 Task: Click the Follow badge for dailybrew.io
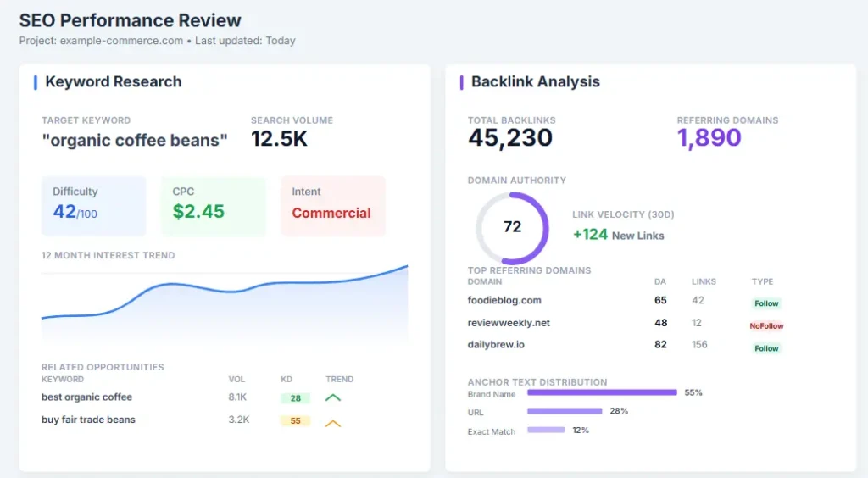[766, 348]
